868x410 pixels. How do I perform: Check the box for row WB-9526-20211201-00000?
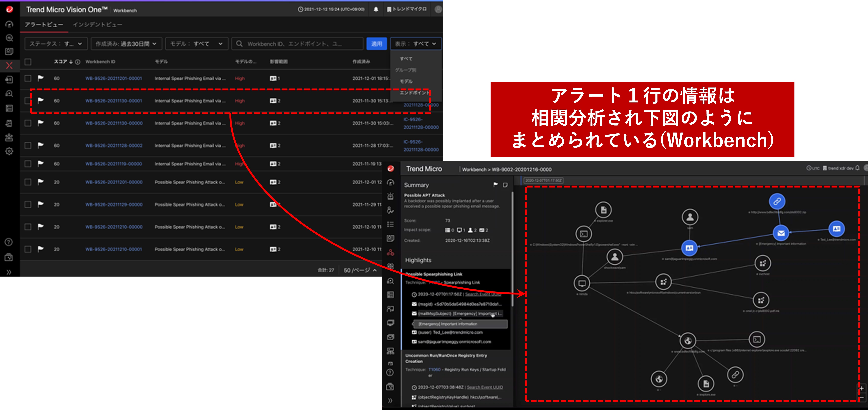click(28, 182)
